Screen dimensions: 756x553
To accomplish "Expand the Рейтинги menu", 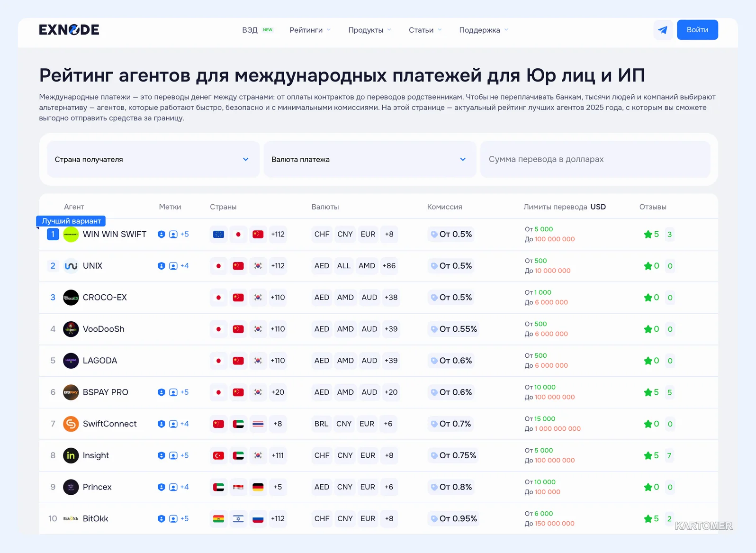I will 310,30.
